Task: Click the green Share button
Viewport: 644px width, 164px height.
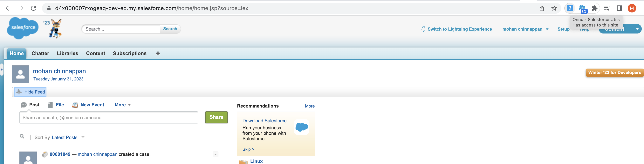Action: pos(216,117)
